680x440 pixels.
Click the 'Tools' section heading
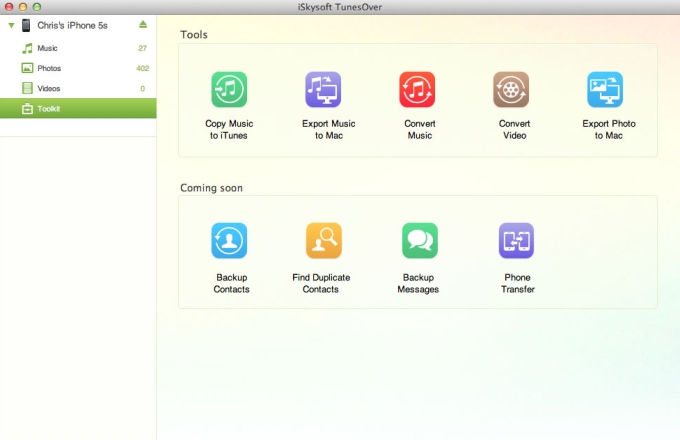[x=194, y=35]
